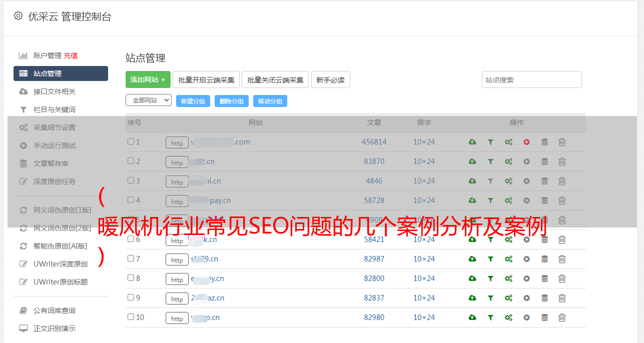The width and height of the screenshot is (644, 343).
Task: Click cloud upload icon in row 7
Action: 472,259
